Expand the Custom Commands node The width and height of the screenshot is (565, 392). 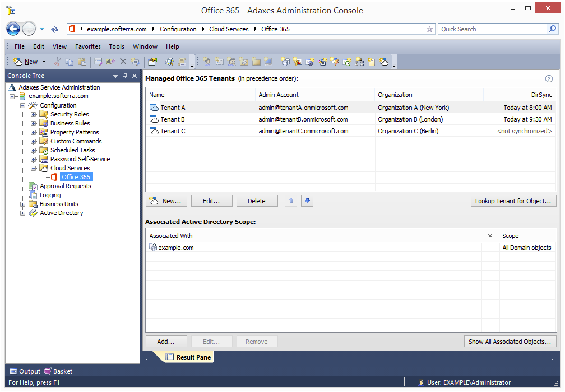tap(33, 142)
